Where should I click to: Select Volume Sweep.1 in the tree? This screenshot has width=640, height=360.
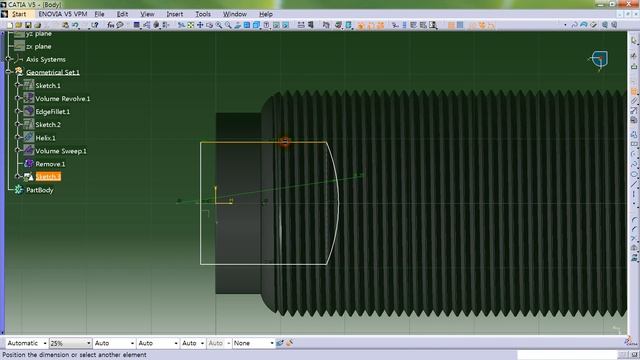[x=61, y=151]
